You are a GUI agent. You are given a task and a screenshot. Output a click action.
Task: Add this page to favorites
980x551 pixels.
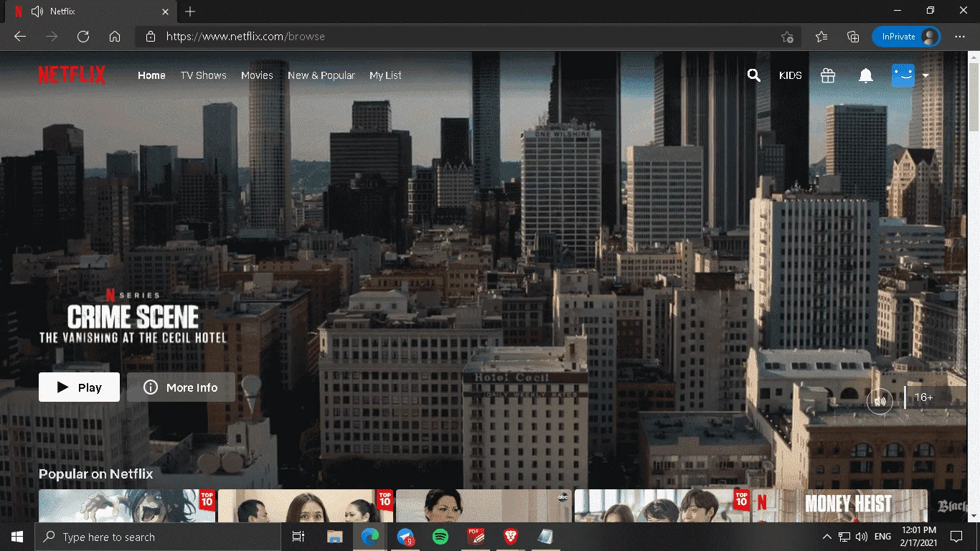[x=787, y=37]
